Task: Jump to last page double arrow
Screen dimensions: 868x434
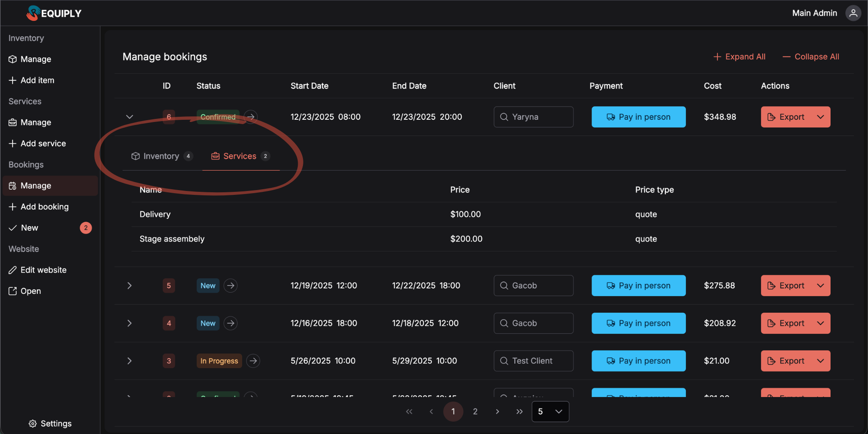Action: coord(519,411)
